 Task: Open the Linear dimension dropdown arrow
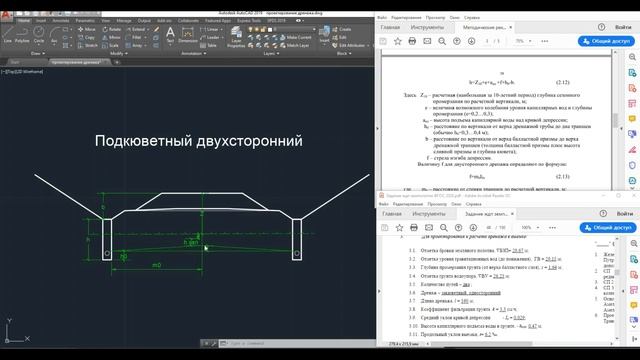221,29
